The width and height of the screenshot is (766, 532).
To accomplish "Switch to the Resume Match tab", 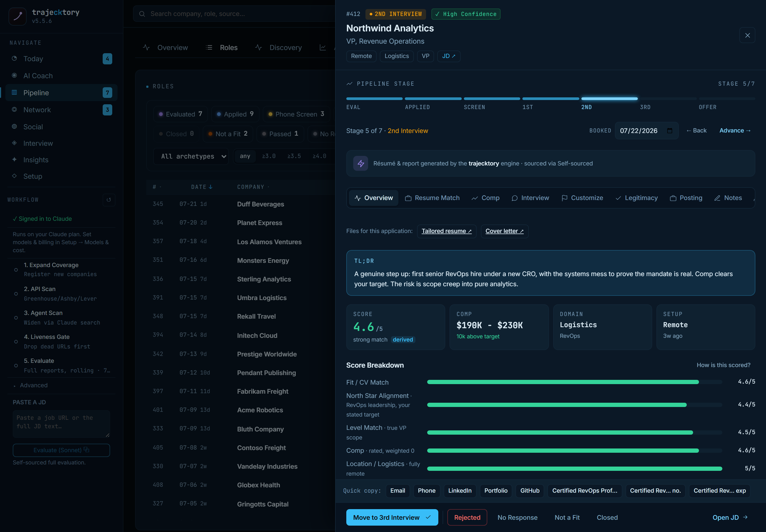I will [432, 198].
